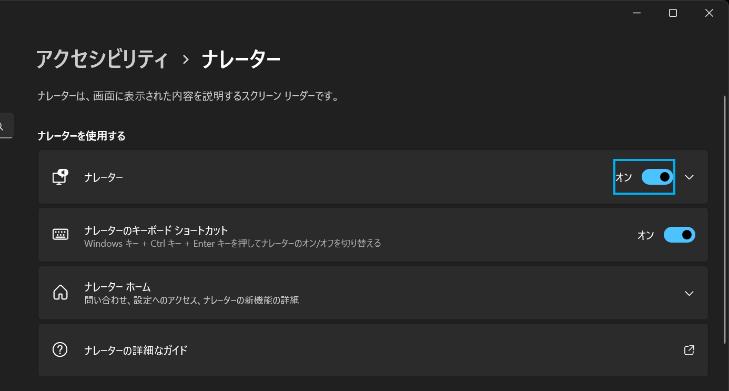Toggle the ナレーターのキーボード ショートカット switch

point(679,235)
